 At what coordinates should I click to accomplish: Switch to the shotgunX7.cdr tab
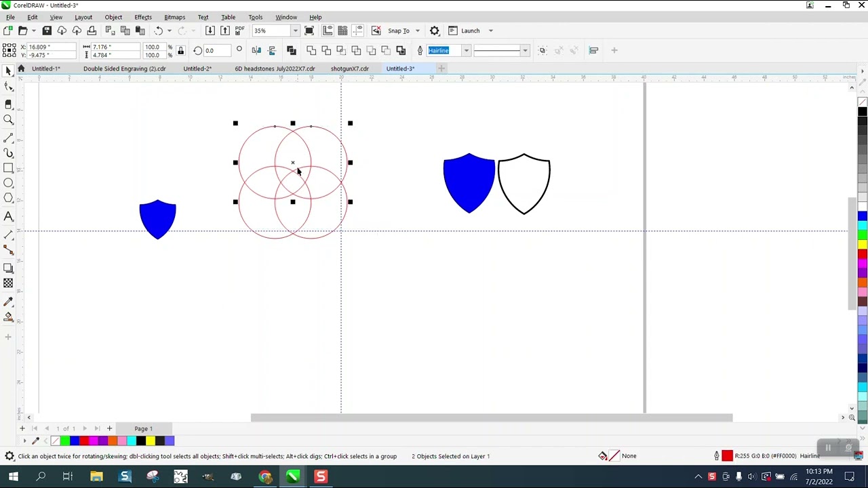coord(350,68)
